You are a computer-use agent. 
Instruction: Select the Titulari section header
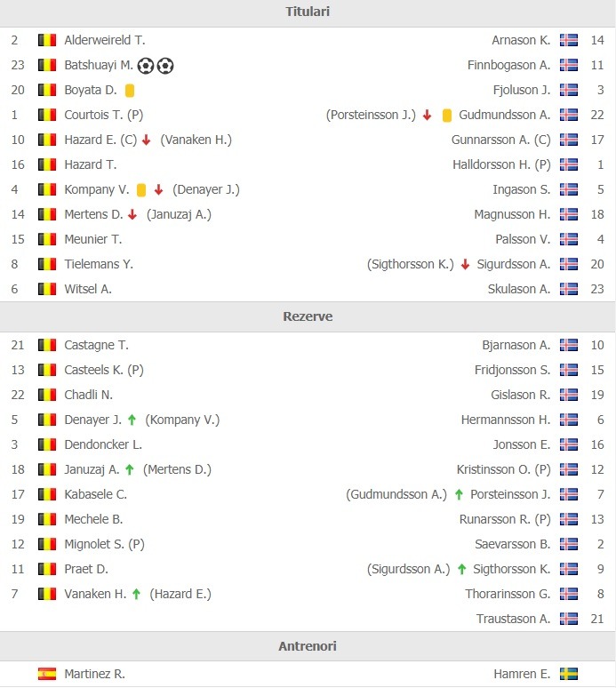pyautogui.click(x=308, y=12)
